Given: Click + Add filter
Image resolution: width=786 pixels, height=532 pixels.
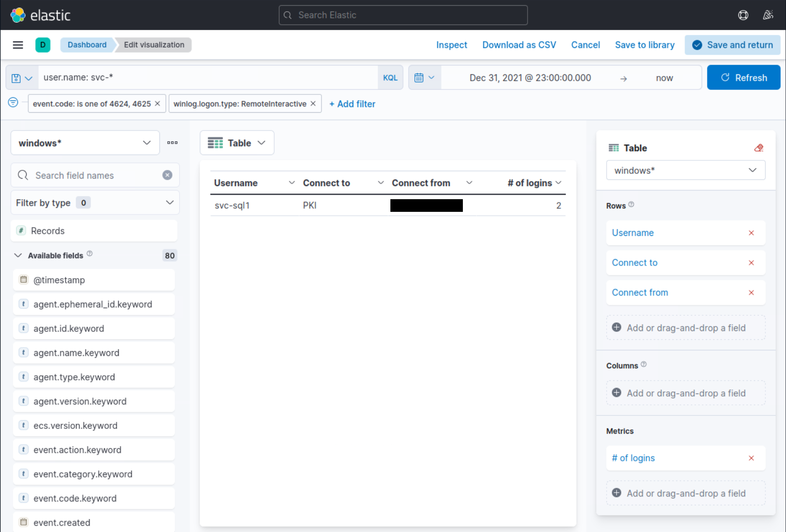Looking at the screenshot, I should [x=352, y=104].
